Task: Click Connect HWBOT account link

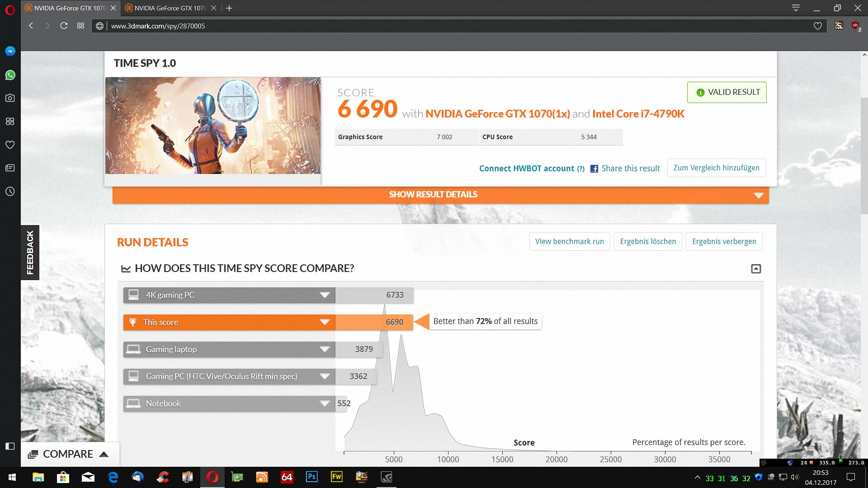Action: tap(527, 169)
